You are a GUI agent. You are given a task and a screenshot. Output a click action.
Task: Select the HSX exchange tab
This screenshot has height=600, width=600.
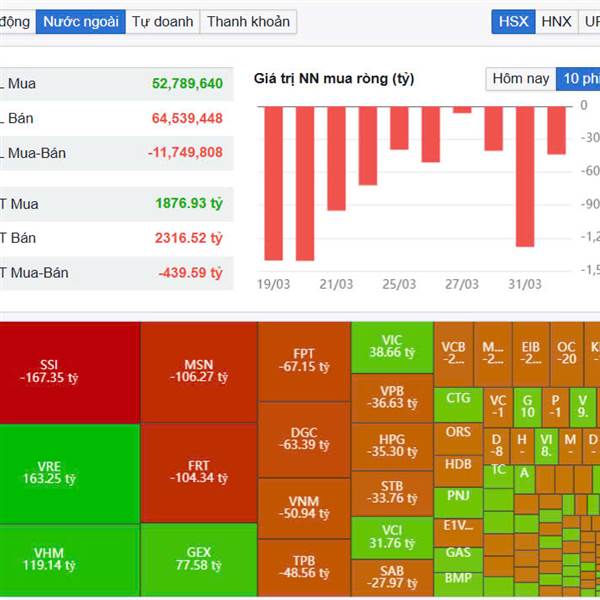click(513, 22)
